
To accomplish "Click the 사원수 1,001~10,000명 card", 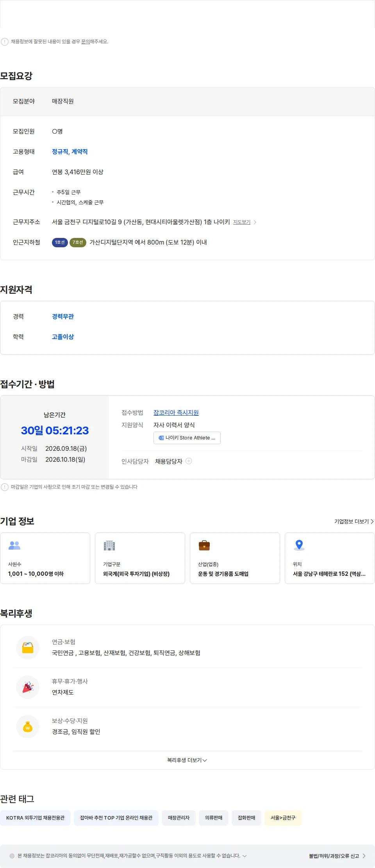I will pos(45,558).
